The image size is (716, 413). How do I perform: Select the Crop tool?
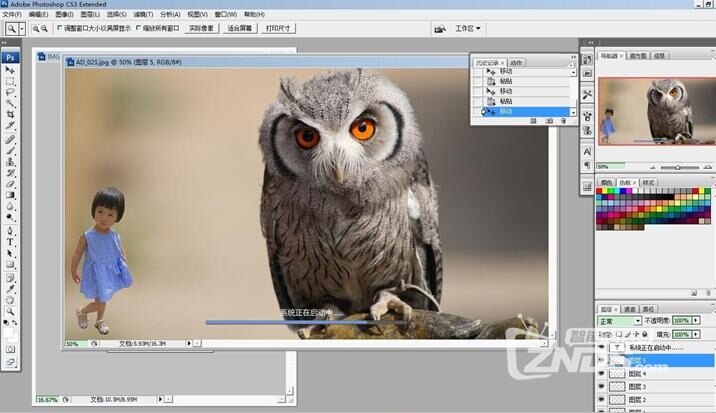11,114
